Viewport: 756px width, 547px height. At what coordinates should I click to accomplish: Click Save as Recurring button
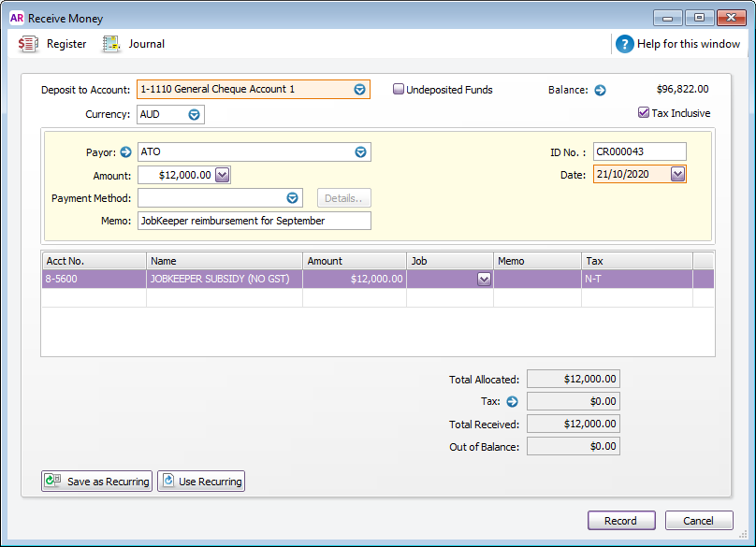97,482
